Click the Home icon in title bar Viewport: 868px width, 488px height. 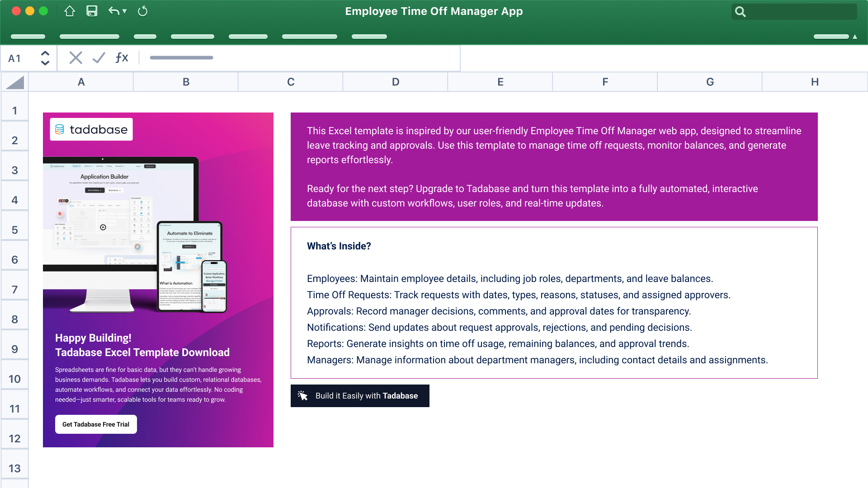pyautogui.click(x=70, y=11)
